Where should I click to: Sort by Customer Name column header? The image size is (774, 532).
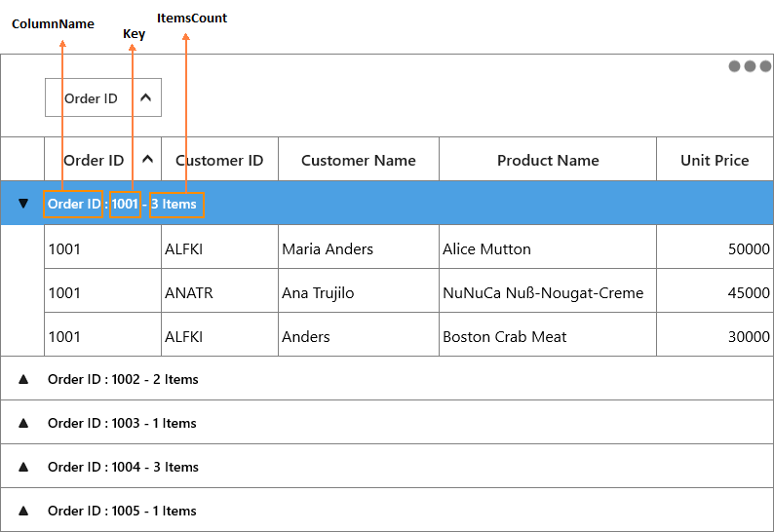coord(359,159)
